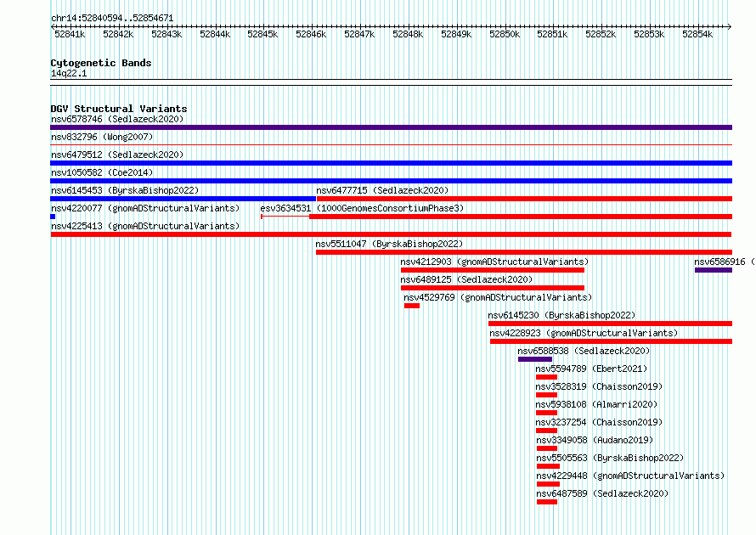The image size is (756, 535).
Task: Click the short red nsv4529769 bar
Action: coord(412,306)
